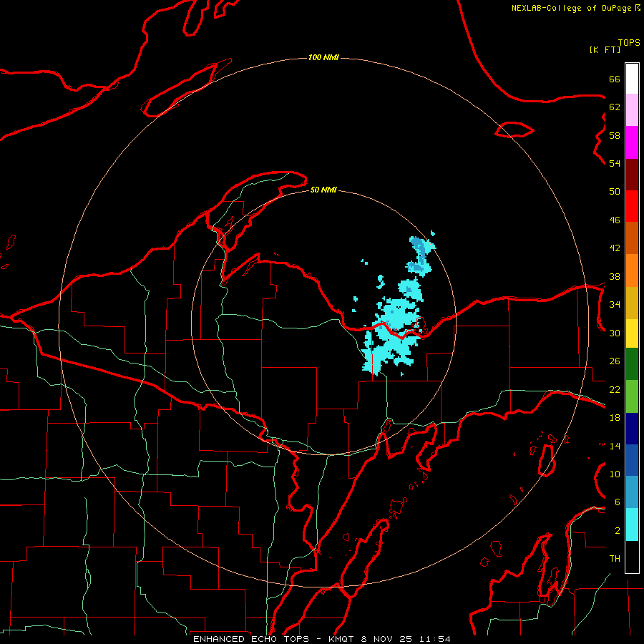
Task: Select the light blue legend swatch
Action: [632, 492]
